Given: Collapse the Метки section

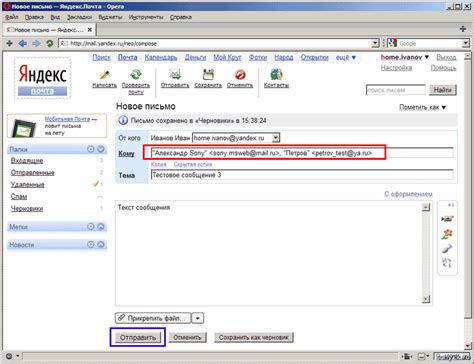Looking at the screenshot, I should tap(101, 227).
